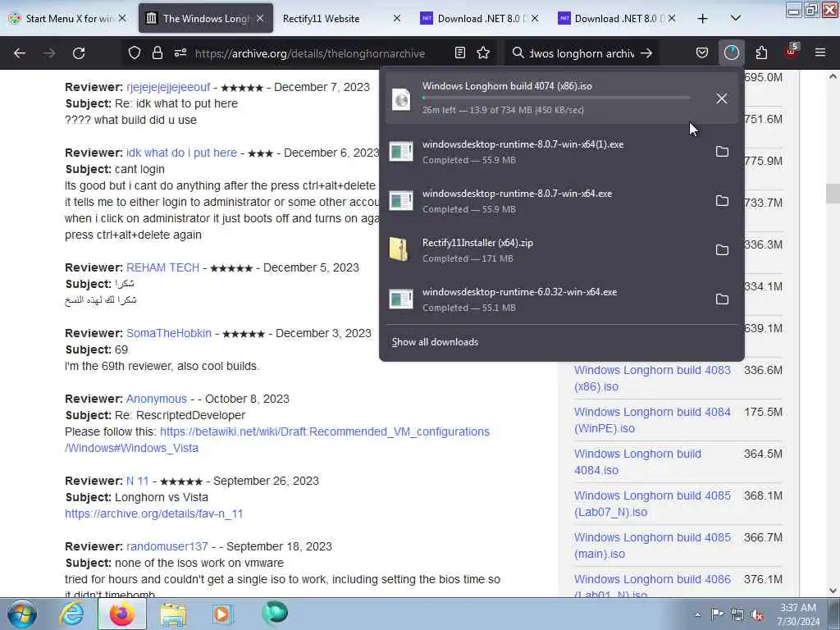840x630 pixels.
Task: Save page to Pocket
Action: click(x=702, y=53)
